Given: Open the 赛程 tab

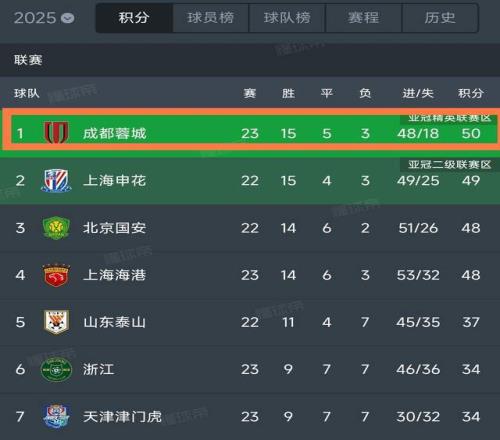Looking at the screenshot, I should point(363,18).
